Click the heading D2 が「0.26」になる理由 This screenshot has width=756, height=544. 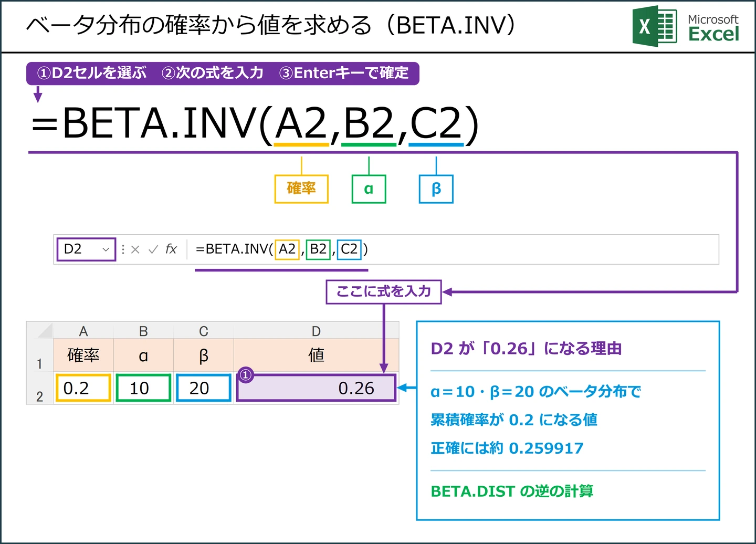[526, 349]
